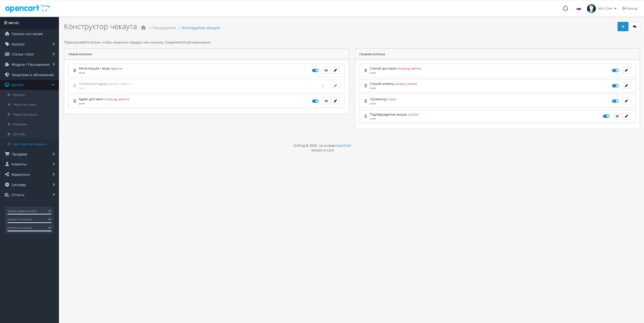Open Баннеры submenu item

click(30, 124)
